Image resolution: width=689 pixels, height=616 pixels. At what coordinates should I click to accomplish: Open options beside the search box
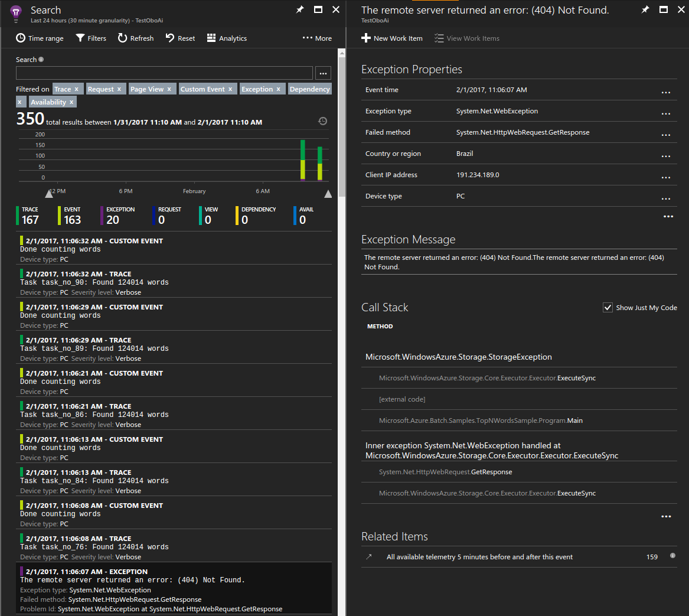323,72
